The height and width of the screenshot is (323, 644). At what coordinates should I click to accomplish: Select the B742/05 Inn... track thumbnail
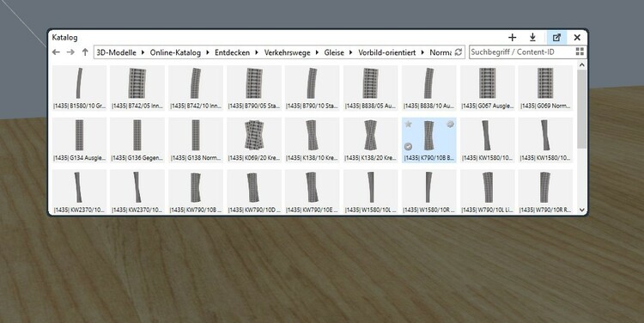(137, 88)
